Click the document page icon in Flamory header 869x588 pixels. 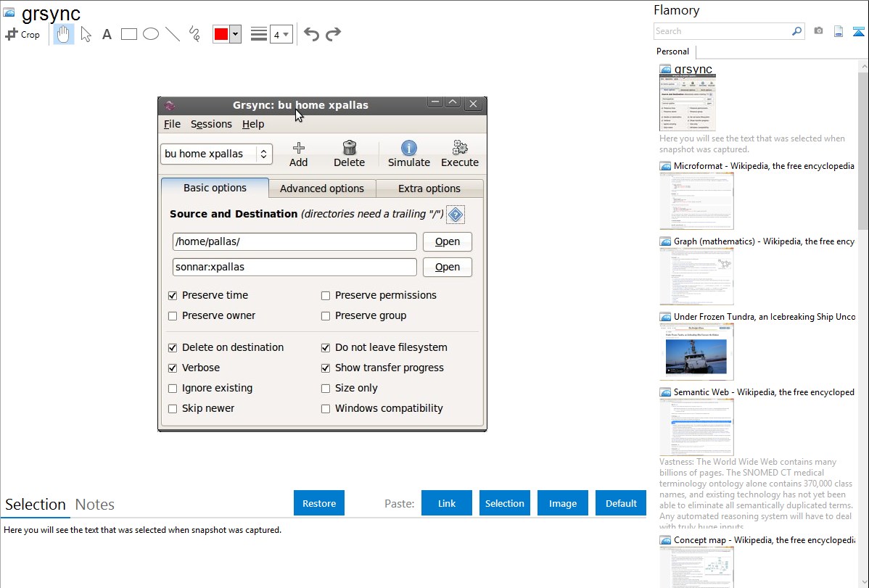point(839,31)
